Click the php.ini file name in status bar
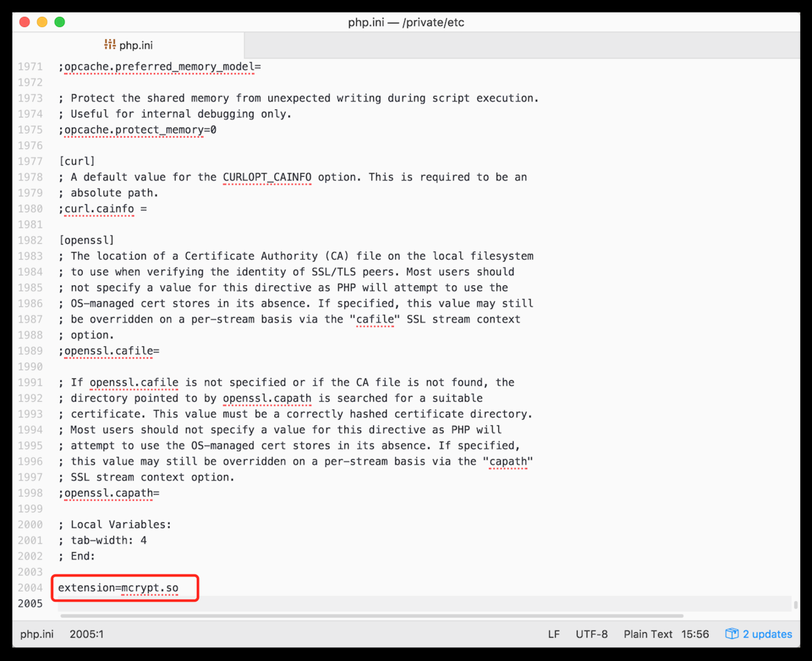 pos(37,634)
